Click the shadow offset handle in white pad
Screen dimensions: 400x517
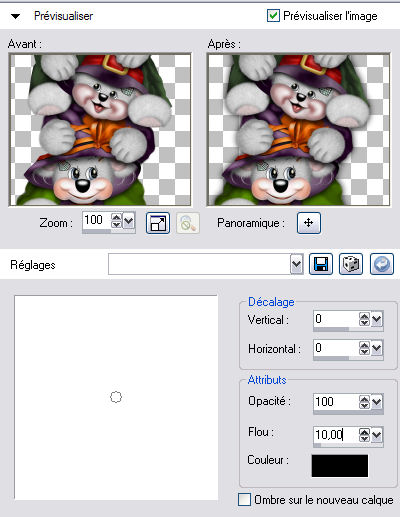(116, 397)
